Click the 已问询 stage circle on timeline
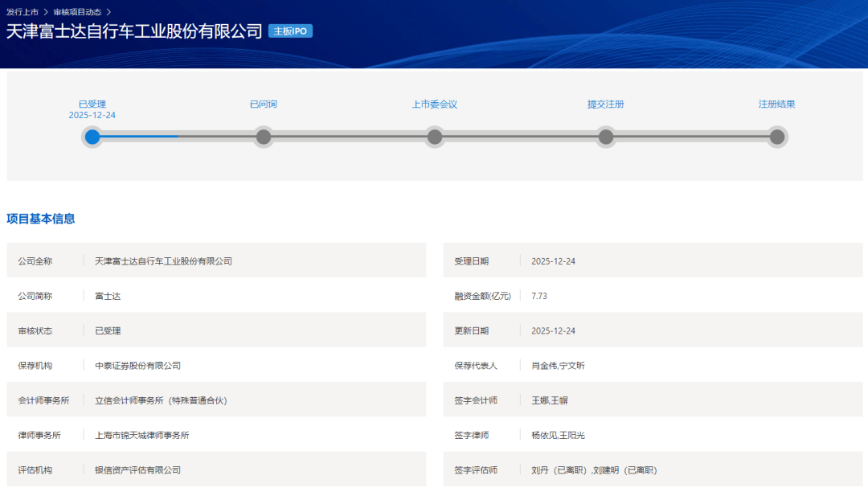Viewport: 868px width, 492px height. click(x=264, y=137)
